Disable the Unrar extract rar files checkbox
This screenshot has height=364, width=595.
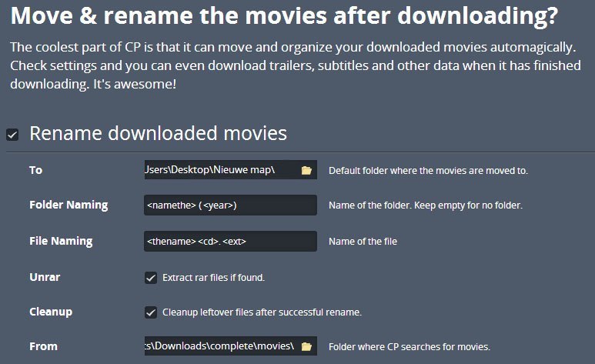pyautogui.click(x=151, y=278)
